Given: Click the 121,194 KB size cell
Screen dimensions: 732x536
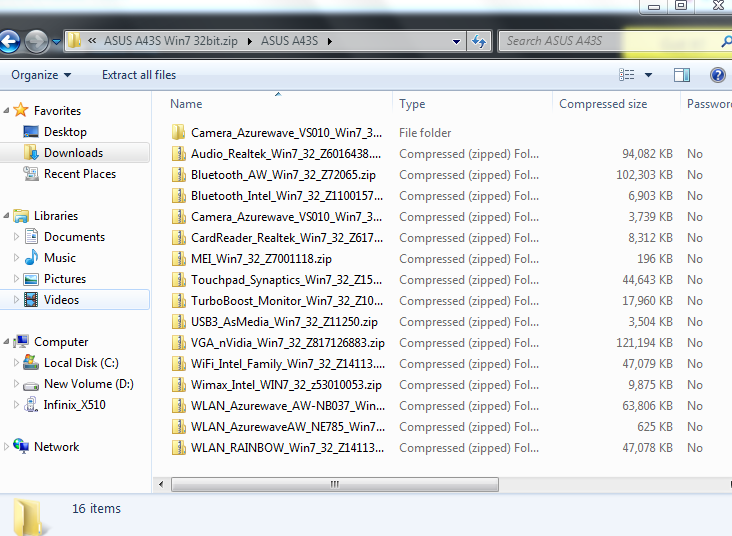Looking at the screenshot, I should point(644,343).
